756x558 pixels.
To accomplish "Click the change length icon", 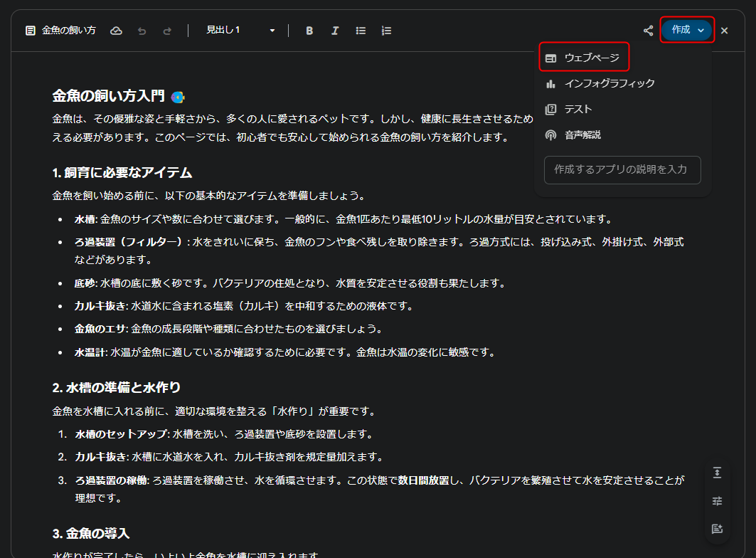I will click(x=717, y=473).
